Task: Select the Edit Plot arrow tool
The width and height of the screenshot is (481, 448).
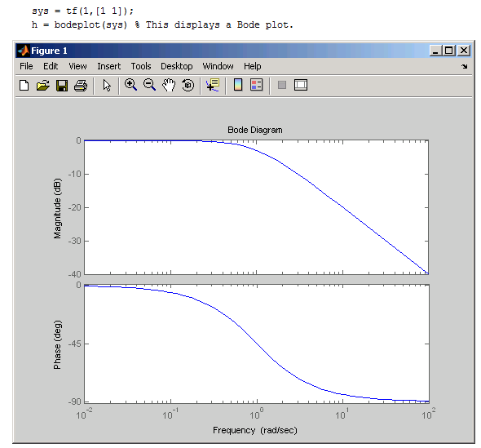Action: (x=107, y=86)
